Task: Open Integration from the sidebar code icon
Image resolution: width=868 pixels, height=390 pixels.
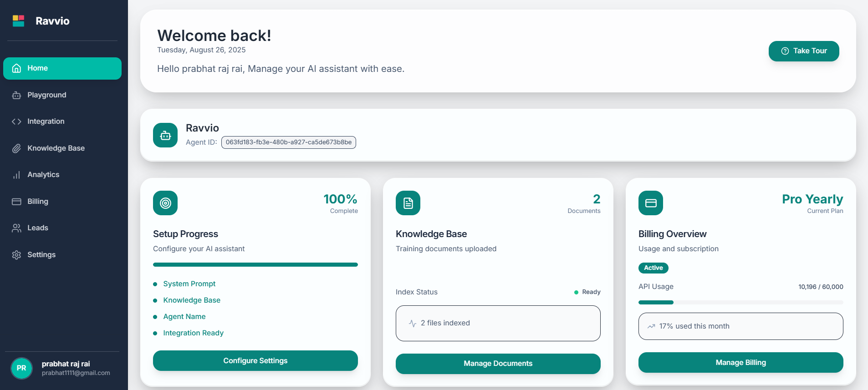Action: (16, 122)
